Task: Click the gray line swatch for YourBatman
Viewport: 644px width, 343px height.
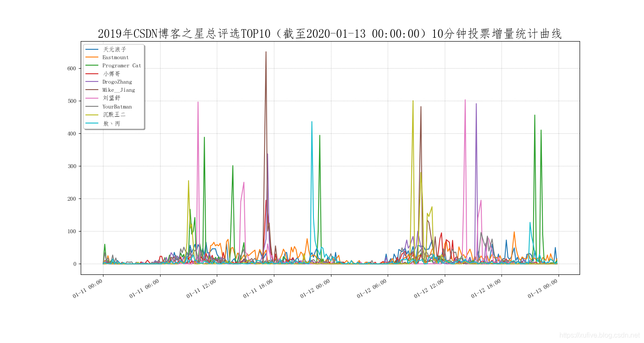Action: (92, 107)
